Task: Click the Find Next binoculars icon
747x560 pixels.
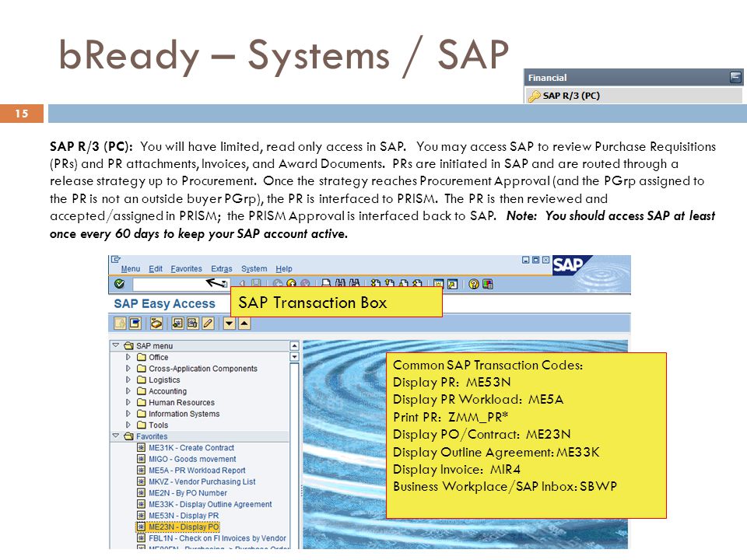Action: 355,284
